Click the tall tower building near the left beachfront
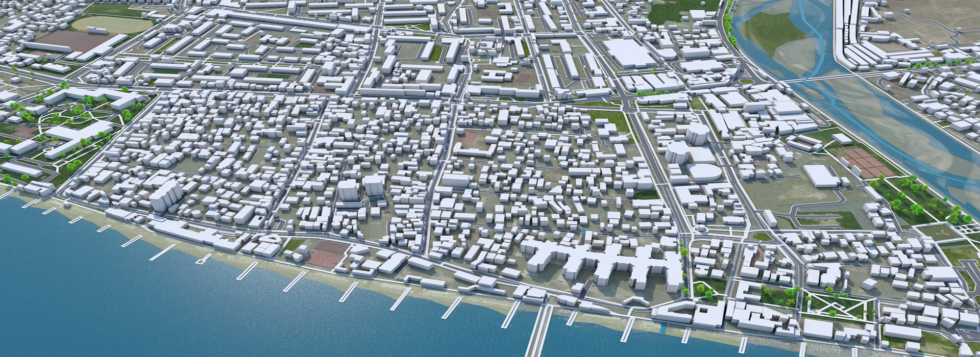 click(164, 196)
